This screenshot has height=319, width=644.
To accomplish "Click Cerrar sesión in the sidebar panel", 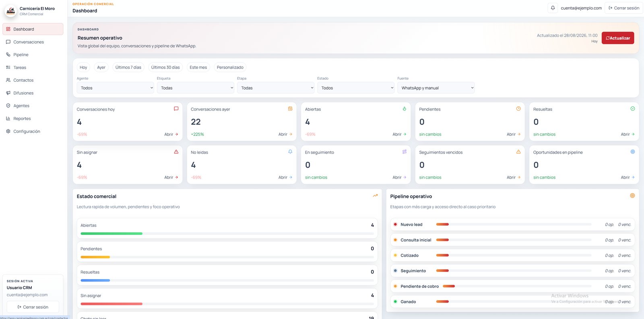I will (33, 307).
